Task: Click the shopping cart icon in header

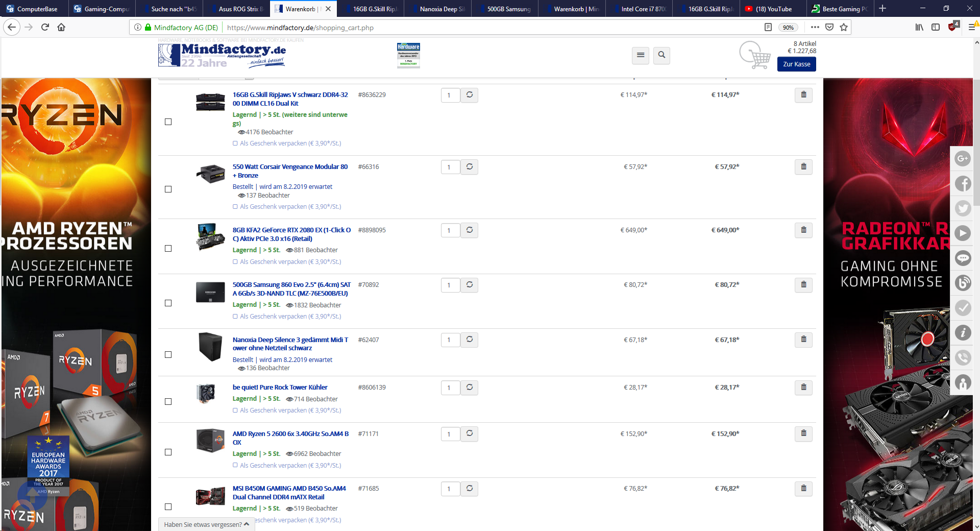Action: [x=755, y=55]
